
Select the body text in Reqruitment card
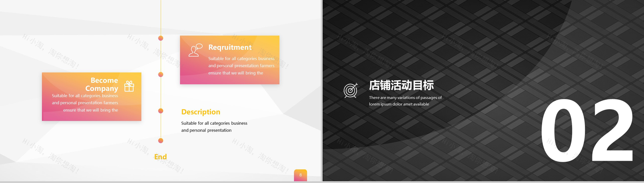click(x=241, y=66)
